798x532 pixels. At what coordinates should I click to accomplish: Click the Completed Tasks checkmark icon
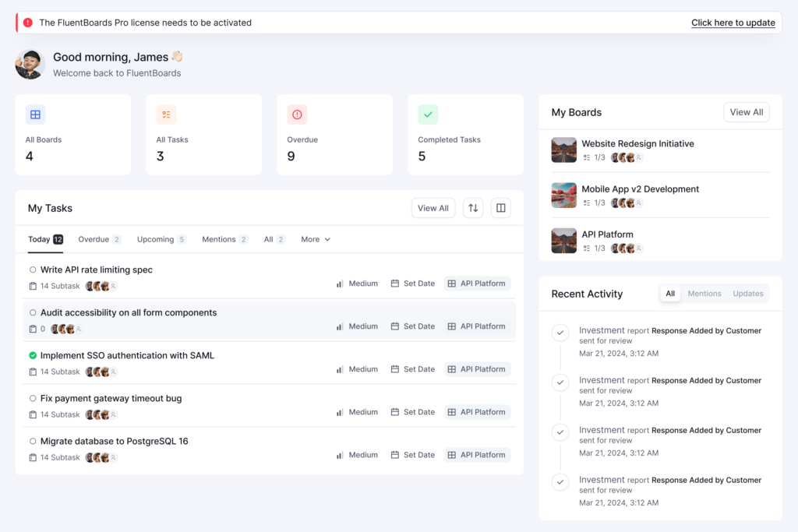pyautogui.click(x=428, y=115)
